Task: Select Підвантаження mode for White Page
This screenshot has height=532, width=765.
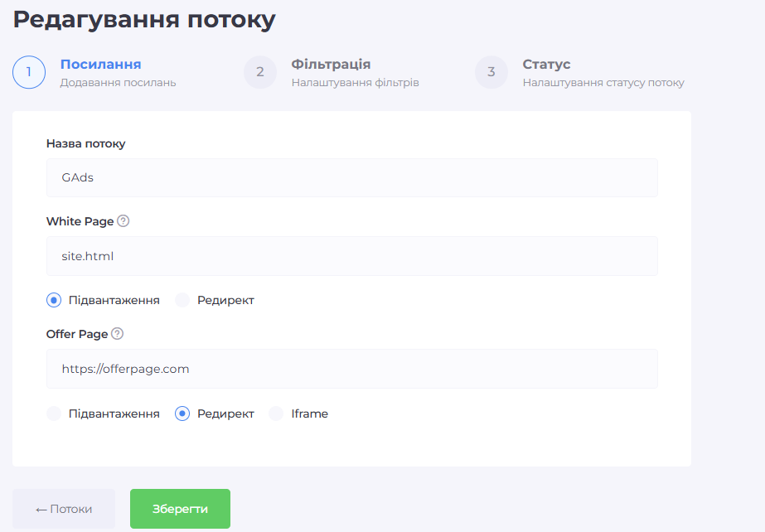Action: coord(52,300)
